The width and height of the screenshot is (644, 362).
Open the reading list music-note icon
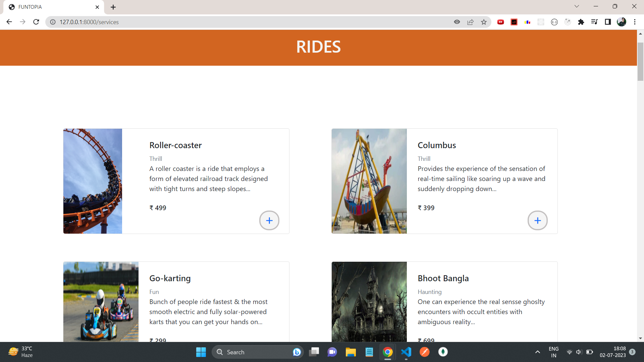594,22
